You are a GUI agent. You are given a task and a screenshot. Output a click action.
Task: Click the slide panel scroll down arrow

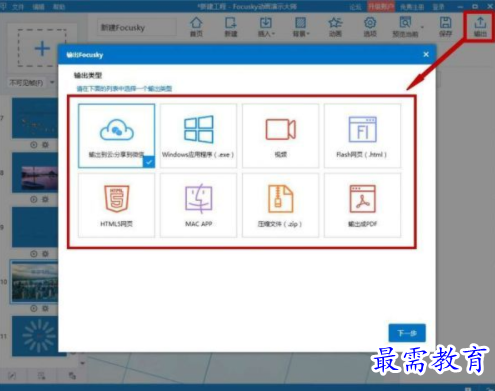point(82,363)
